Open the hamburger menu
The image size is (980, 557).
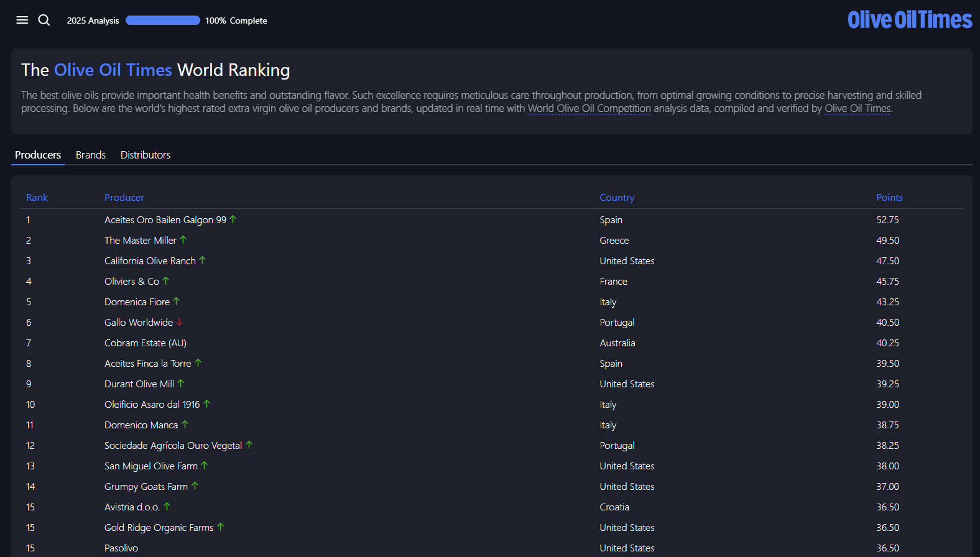coord(22,20)
